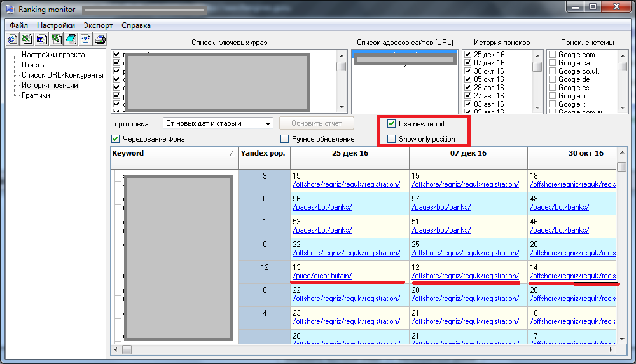The image size is (636, 364).
Task: Click the XML web page export icon
Action: [x=86, y=39]
